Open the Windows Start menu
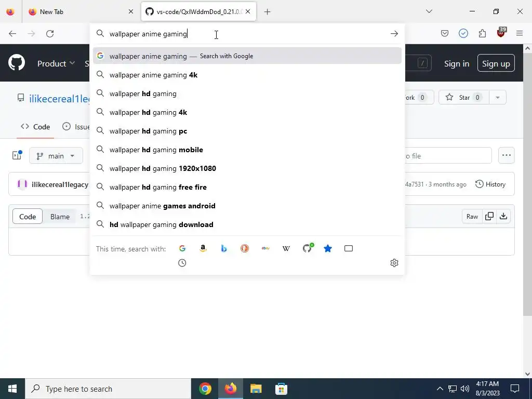This screenshot has height=399, width=532. click(12, 389)
